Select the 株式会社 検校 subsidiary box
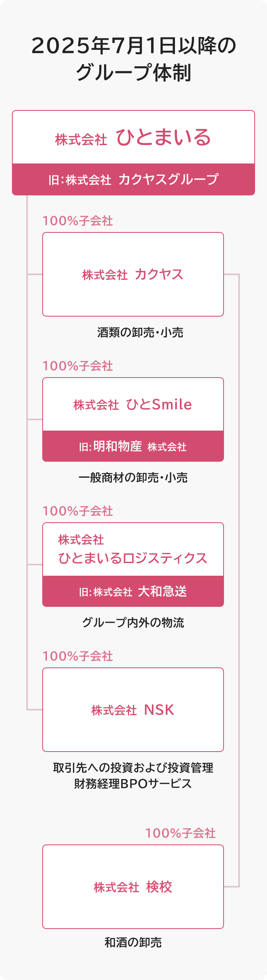The width and height of the screenshot is (267, 980). pos(133,887)
